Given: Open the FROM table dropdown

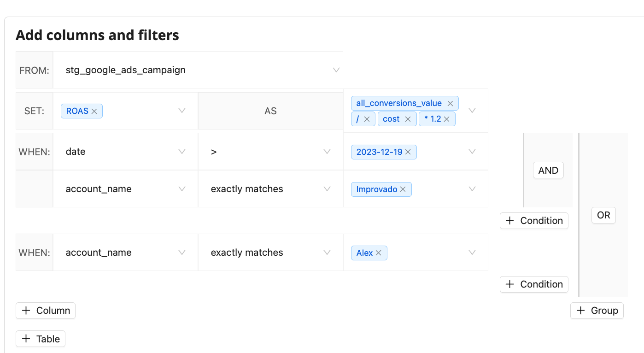Looking at the screenshot, I should [x=336, y=70].
